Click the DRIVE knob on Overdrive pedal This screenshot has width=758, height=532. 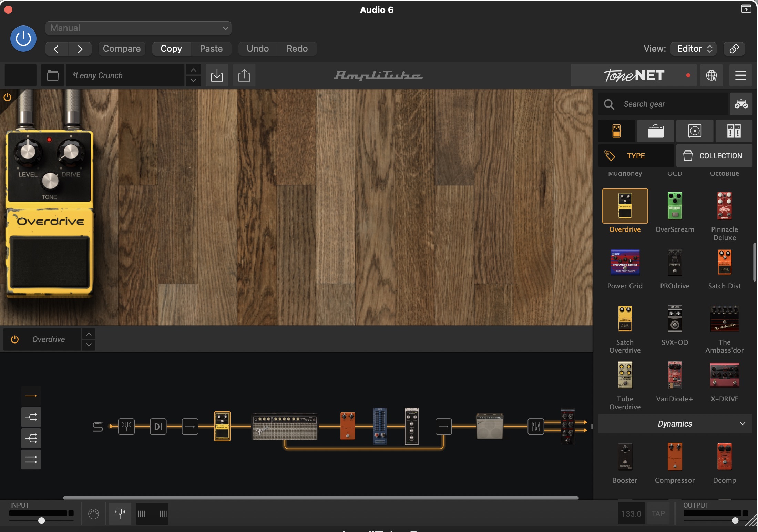point(71,152)
